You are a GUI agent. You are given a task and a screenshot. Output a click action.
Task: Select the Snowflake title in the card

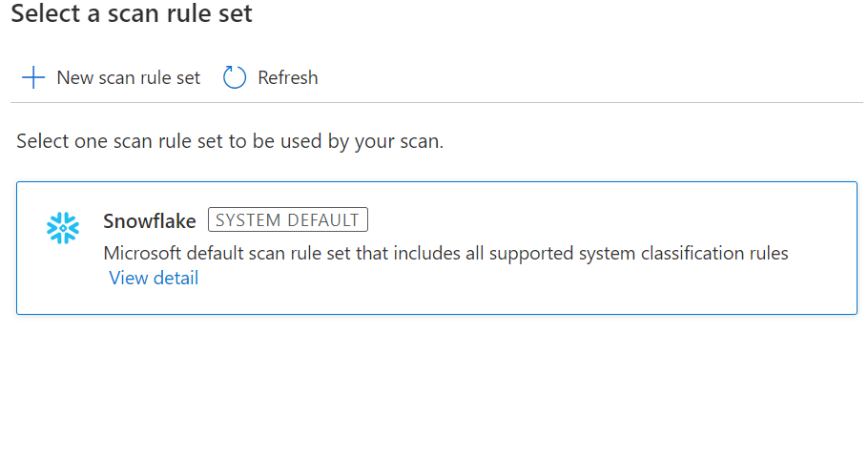[x=150, y=221]
